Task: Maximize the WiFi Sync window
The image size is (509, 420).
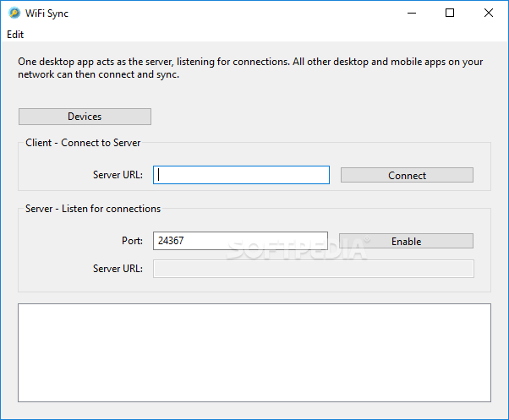Action: 450,13
